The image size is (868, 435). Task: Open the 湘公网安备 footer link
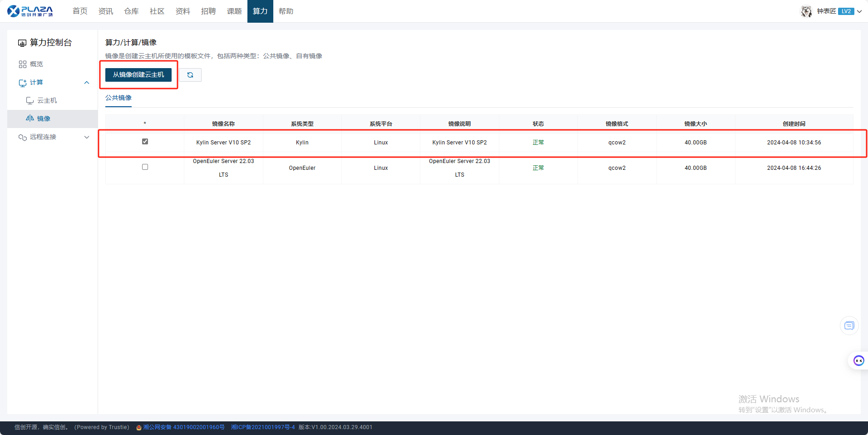click(x=183, y=427)
